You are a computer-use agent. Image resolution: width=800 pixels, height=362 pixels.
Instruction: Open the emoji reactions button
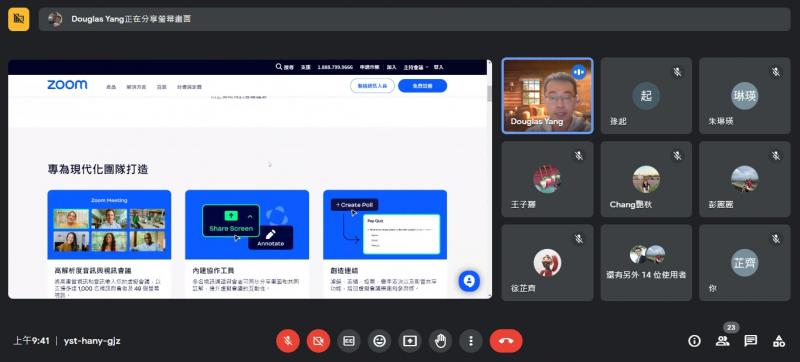(380, 341)
